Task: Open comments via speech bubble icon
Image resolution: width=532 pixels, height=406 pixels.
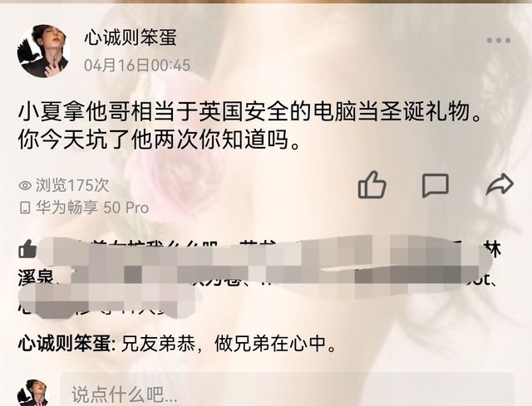Action: pyautogui.click(x=436, y=185)
